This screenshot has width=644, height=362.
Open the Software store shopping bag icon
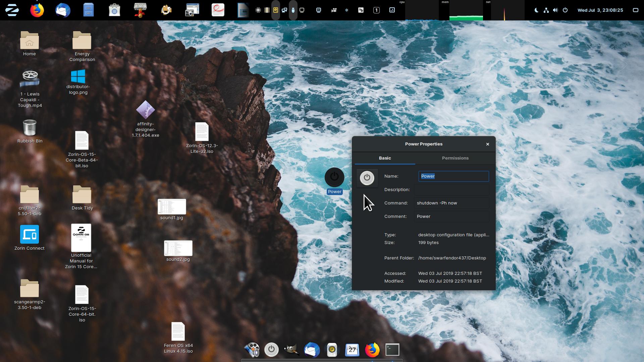(x=114, y=10)
